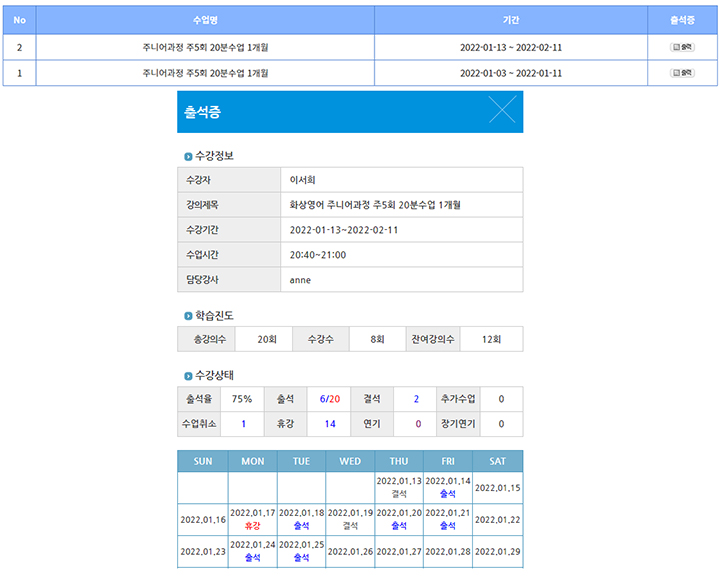
Task: Click the 출력 button for course row 1
Action: (683, 73)
